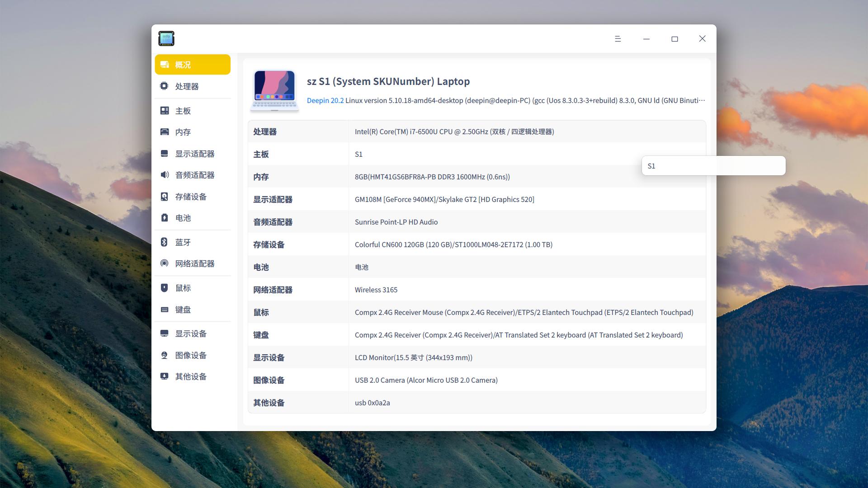Select the motherboard icon in sidebar
This screenshot has width=868, height=488.
pos(164,111)
